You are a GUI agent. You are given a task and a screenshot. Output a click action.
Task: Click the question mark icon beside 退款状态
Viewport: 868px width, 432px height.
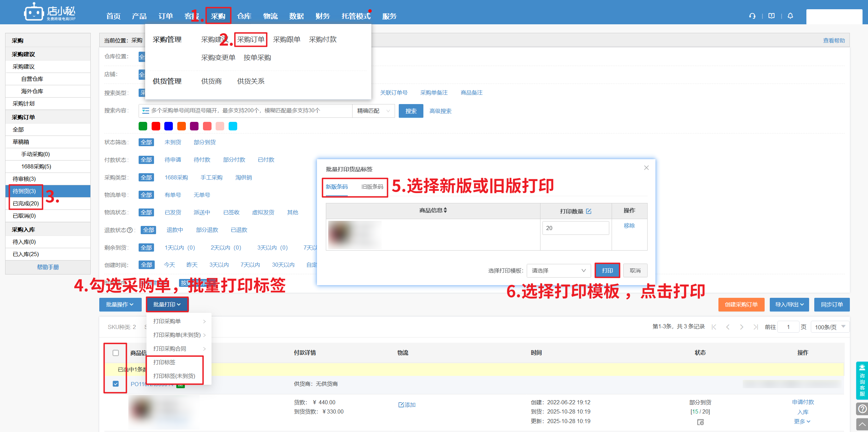130,230
